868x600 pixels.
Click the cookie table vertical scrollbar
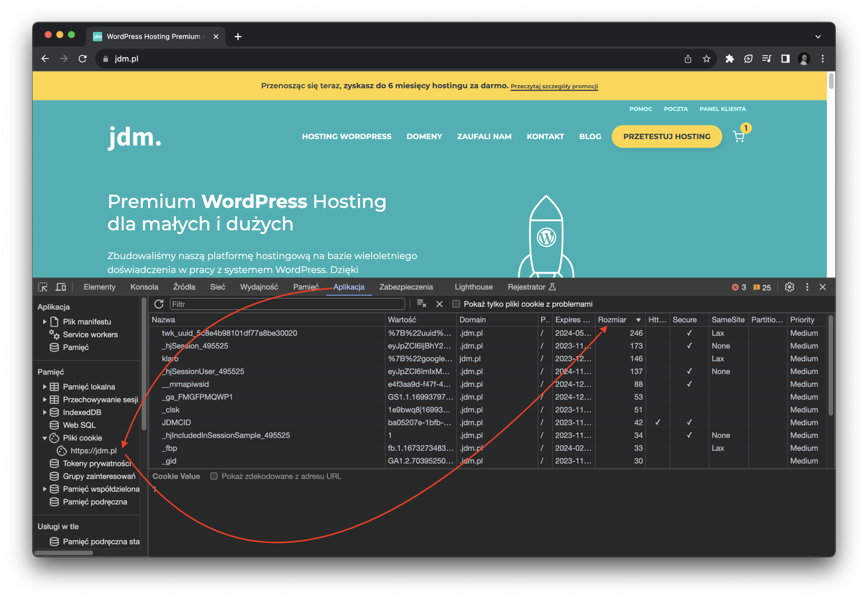click(831, 366)
